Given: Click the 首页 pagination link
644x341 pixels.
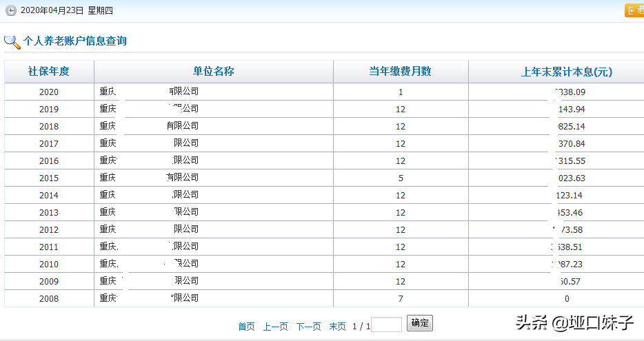Looking at the screenshot, I should tap(246, 327).
